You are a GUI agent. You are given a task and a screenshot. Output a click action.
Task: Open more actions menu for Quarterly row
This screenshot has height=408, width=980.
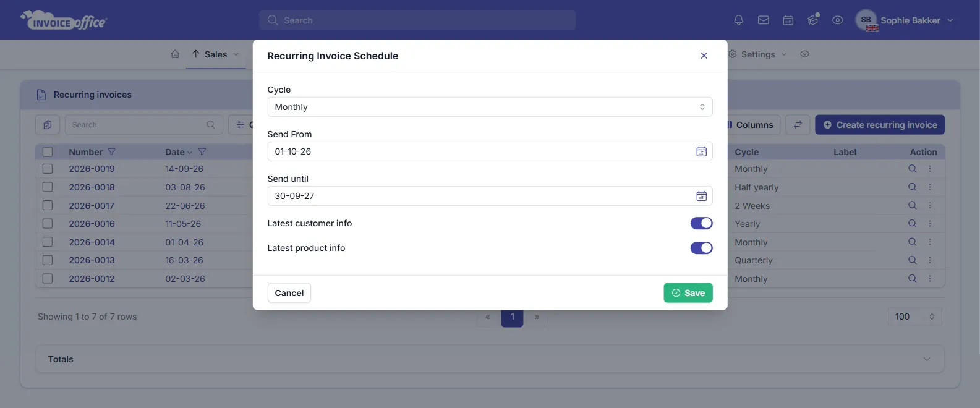(930, 260)
